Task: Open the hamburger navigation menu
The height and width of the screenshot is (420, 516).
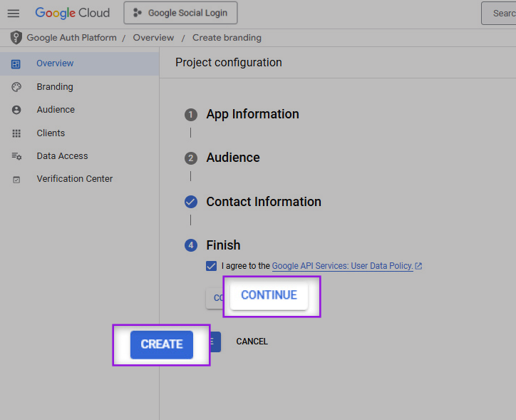Action: coord(14,13)
